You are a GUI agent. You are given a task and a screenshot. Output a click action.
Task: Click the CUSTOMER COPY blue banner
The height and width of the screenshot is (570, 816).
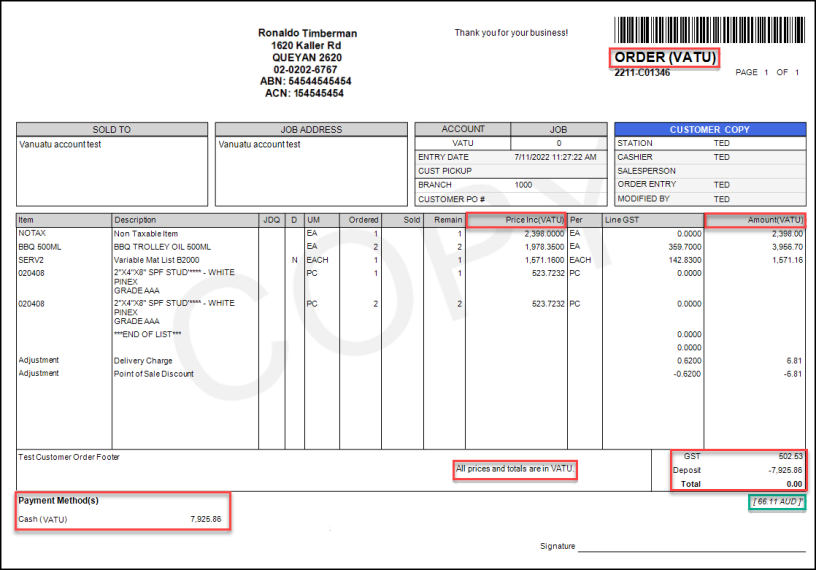coord(710,129)
